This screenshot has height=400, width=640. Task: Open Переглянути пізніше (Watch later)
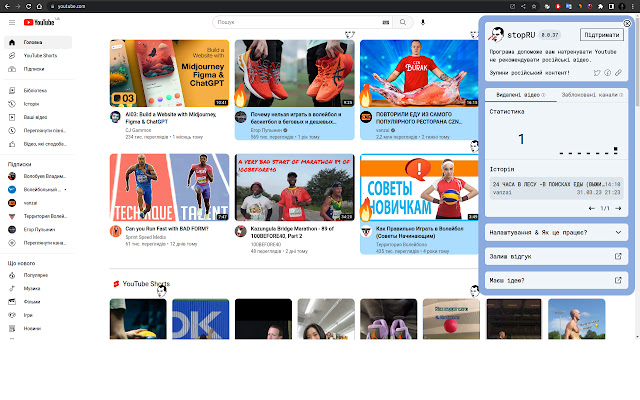[38, 131]
